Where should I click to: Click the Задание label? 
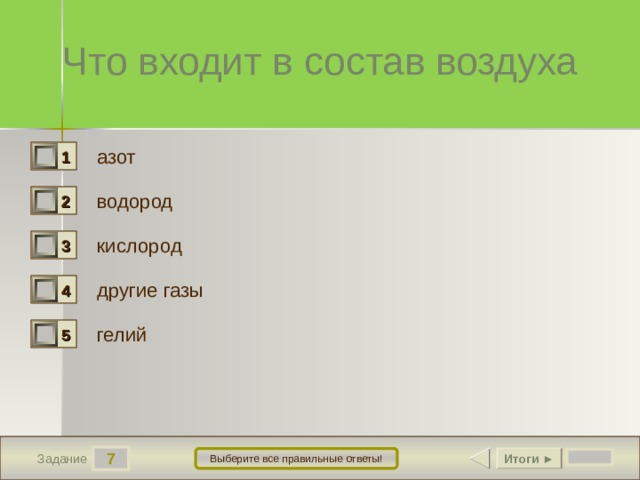pos(62,459)
